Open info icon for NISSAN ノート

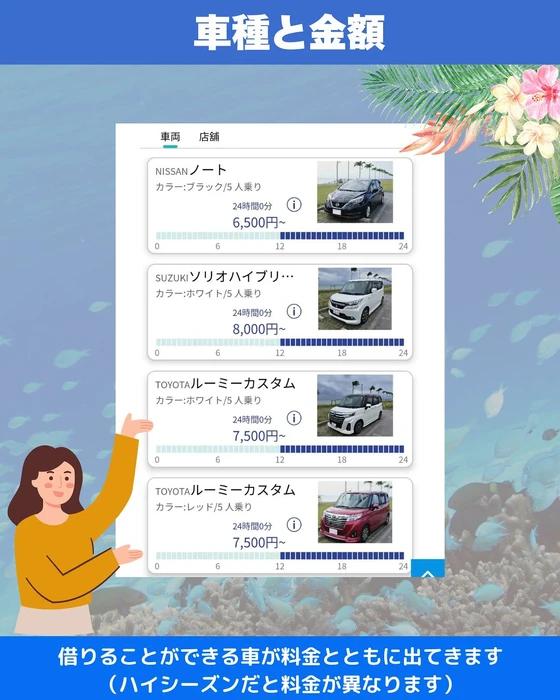(294, 205)
